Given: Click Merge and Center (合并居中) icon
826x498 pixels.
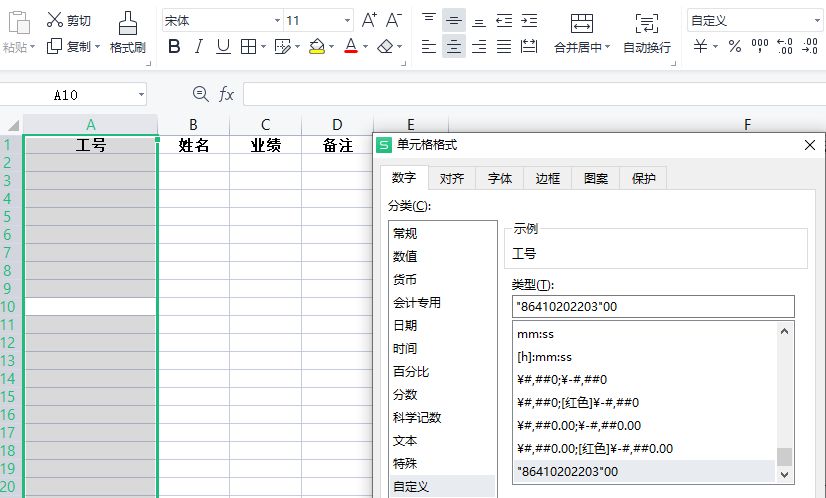Looking at the screenshot, I should [582, 24].
